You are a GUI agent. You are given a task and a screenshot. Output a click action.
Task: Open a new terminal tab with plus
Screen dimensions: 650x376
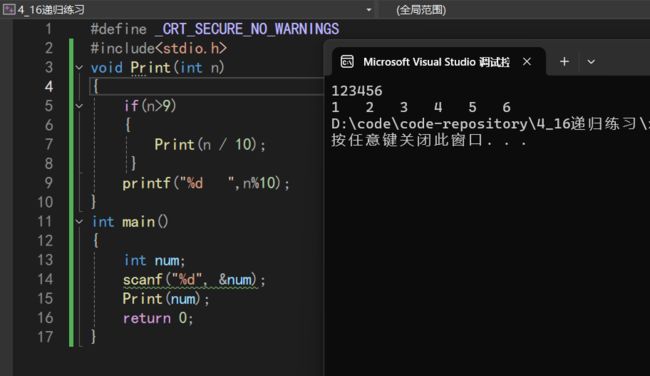pos(564,62)
